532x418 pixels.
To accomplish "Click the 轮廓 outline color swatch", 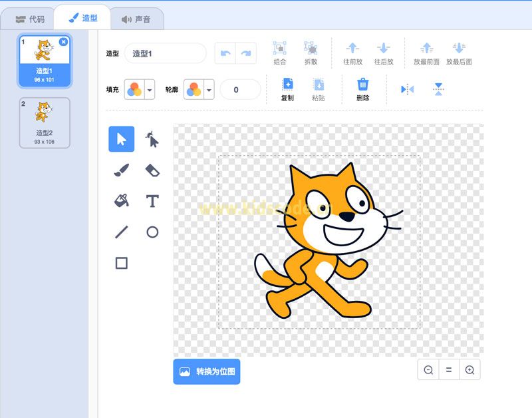I will click(x=194, y=90).
